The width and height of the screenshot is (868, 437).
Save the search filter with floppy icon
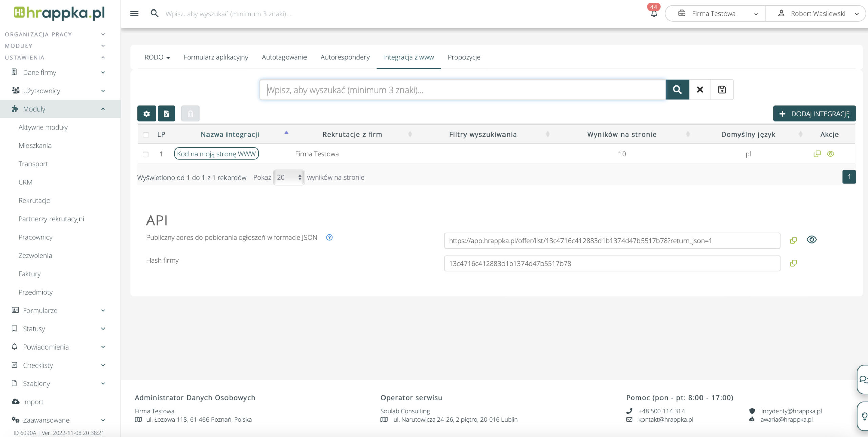coord(722,90)
